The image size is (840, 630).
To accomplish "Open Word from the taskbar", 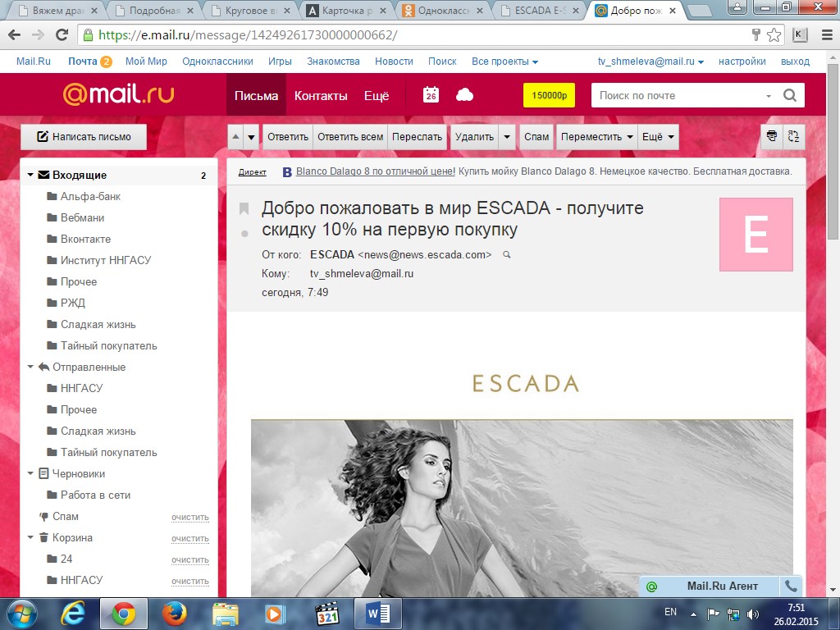I will click(x=377, y=614).
